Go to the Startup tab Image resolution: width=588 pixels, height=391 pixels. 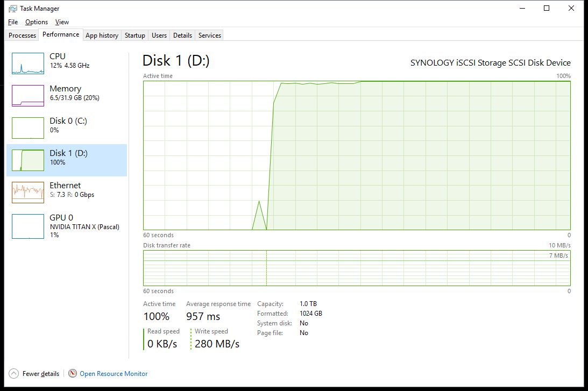click(x=134, y=35)
